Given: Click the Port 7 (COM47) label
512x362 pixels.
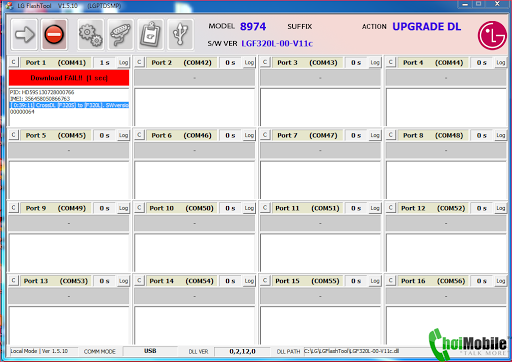Looking at the screenshot, I should point(307,135).
